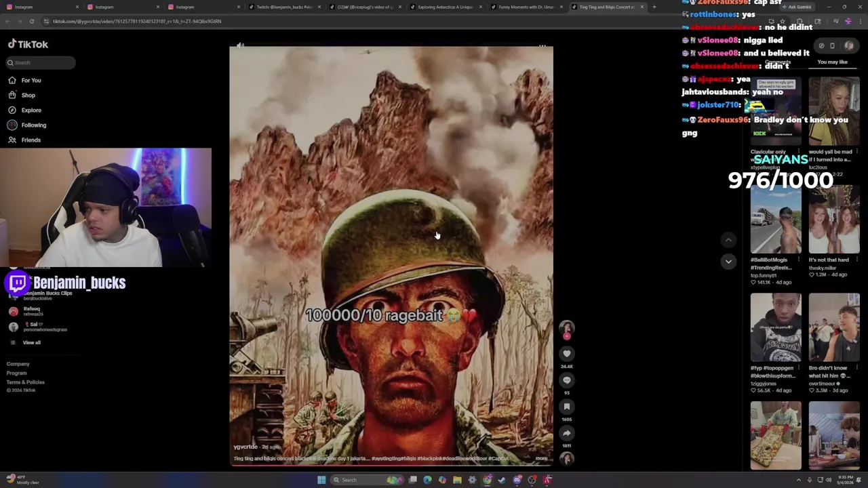Viewport: 868px width, 488px height.
Task: Switch to the Exploring Antarctica browser tab
Action: click(444, 7)
